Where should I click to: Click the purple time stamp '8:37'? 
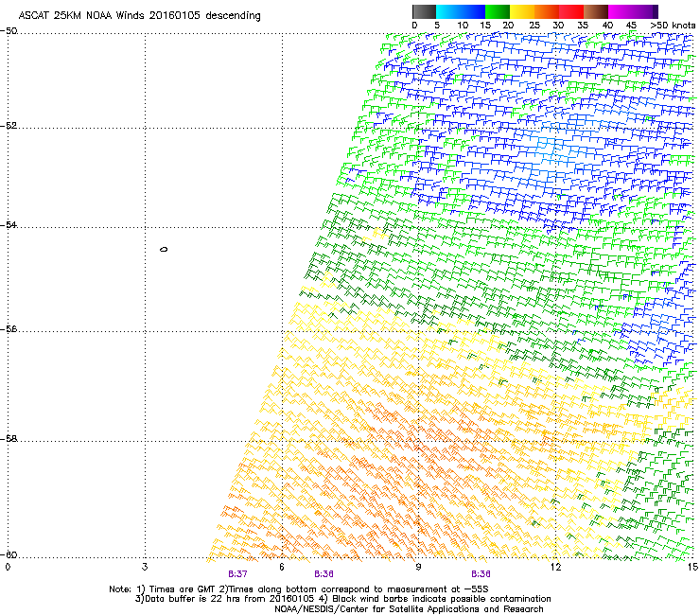click(237, 574)
